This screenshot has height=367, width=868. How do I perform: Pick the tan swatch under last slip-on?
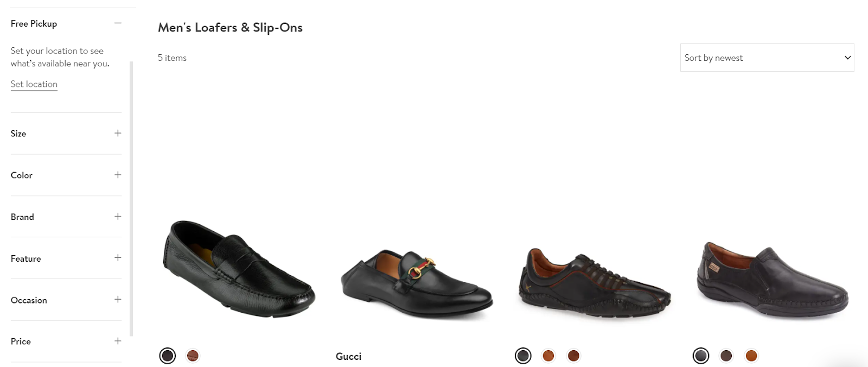751,356
